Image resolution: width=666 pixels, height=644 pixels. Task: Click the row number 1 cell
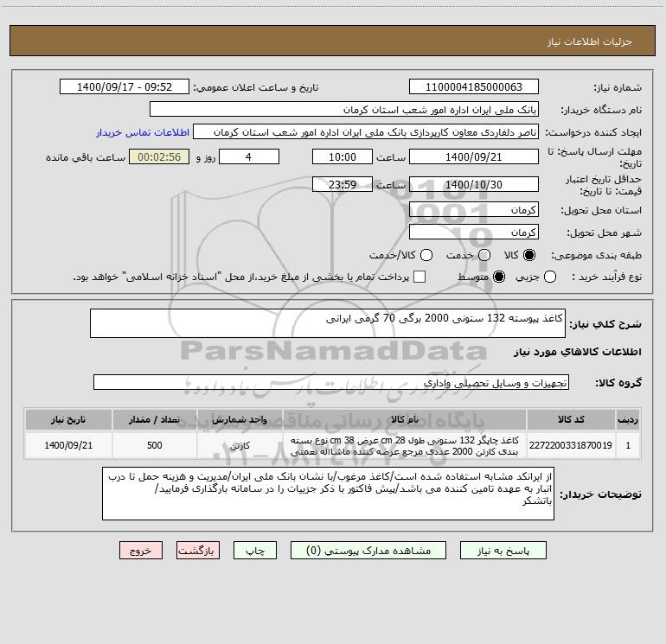coord(628,445)
